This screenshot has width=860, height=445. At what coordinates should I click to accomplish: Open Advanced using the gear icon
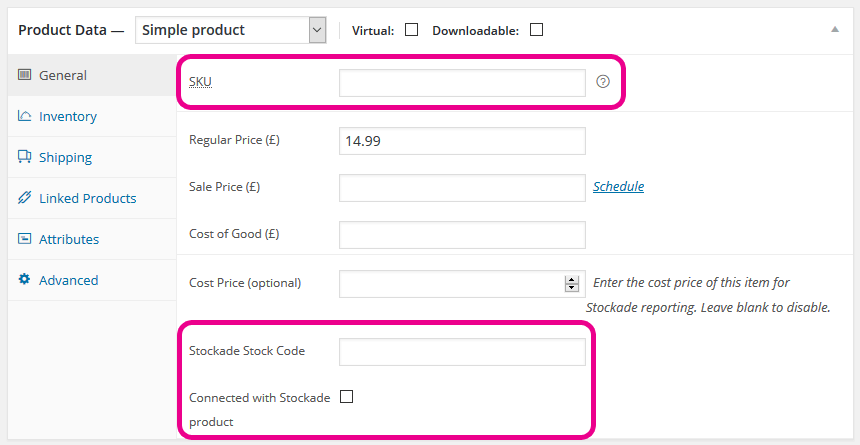tap(24, 279)
